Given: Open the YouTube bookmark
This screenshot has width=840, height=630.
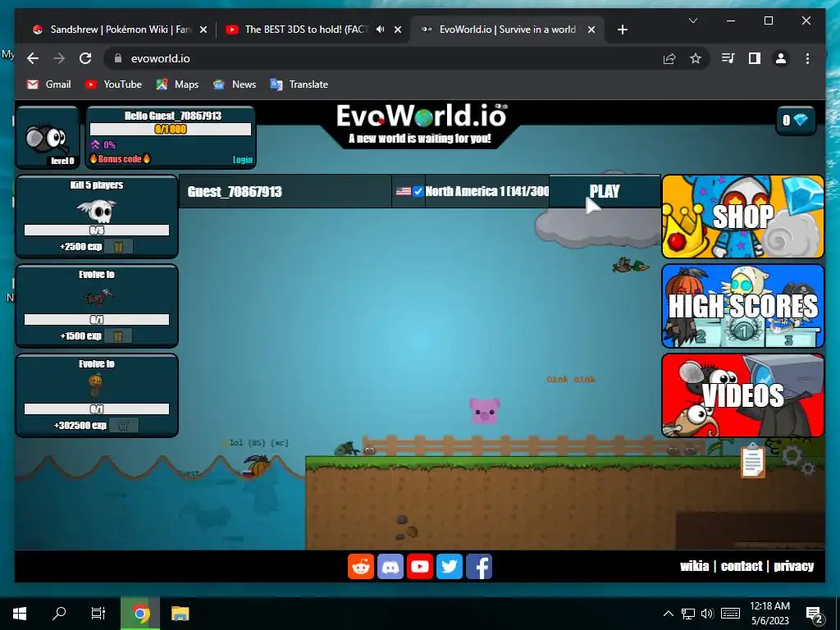Looking at the screenshot, I should point(113,84).
